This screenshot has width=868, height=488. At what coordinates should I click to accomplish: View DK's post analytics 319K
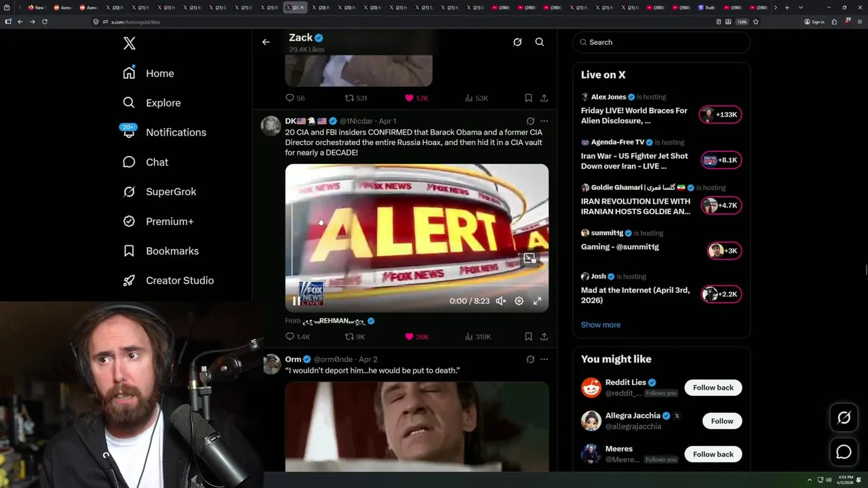(x=477, y=337)
